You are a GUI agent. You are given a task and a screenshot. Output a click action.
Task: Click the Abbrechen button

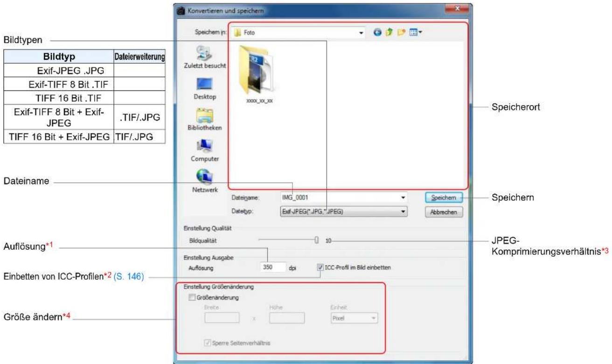point(443,212)
